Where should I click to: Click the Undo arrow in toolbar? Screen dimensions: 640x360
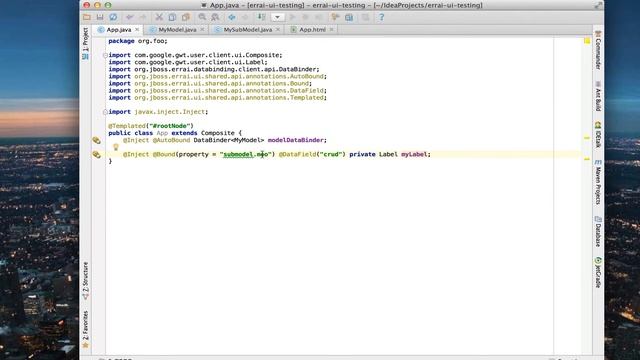[x=130, y=17]
